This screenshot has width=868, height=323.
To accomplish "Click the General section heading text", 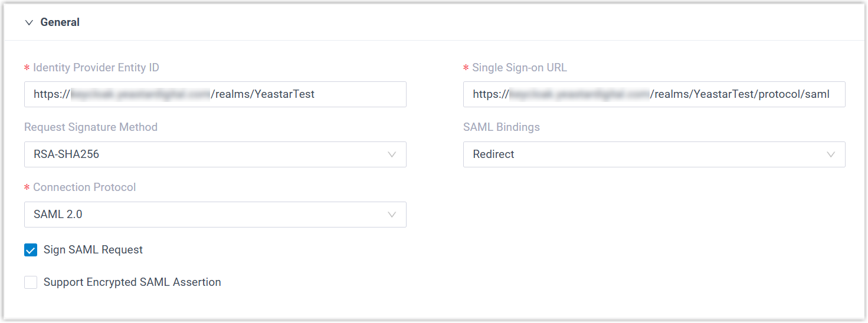I will (60, 22).
